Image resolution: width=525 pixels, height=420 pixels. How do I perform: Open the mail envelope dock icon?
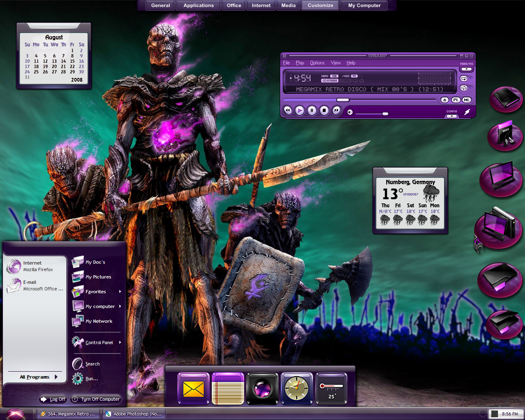point(194,389)
